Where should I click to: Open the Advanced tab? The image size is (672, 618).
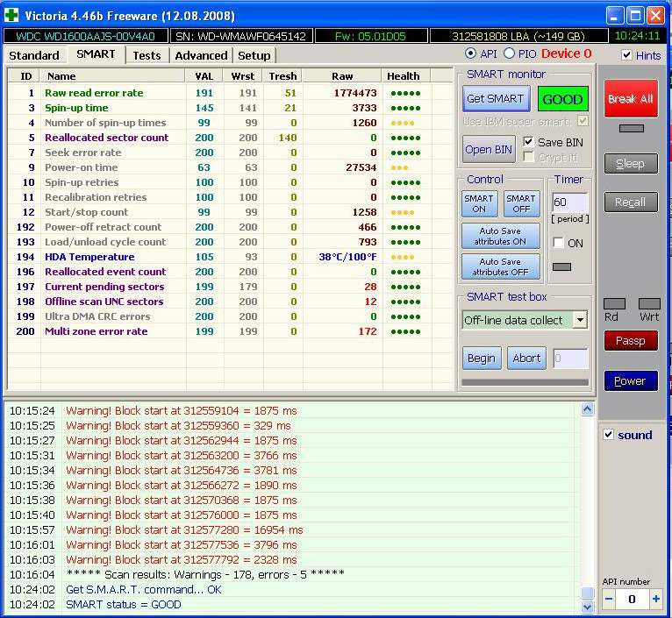[201, 56]
